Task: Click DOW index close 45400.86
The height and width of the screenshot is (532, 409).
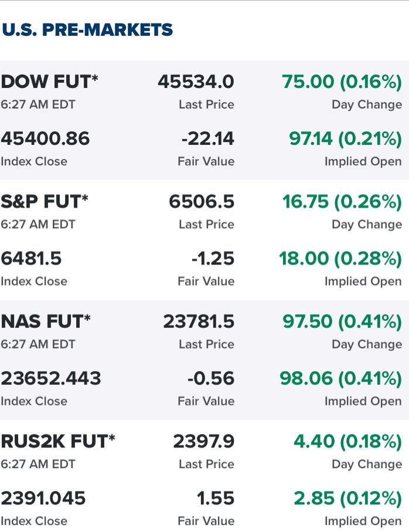Action: (x=45, y=139)
